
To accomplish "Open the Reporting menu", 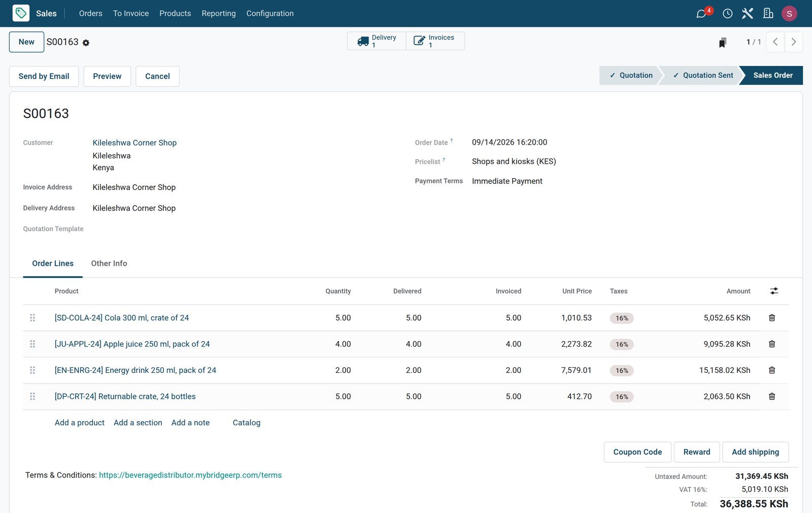I will [219, 13].
